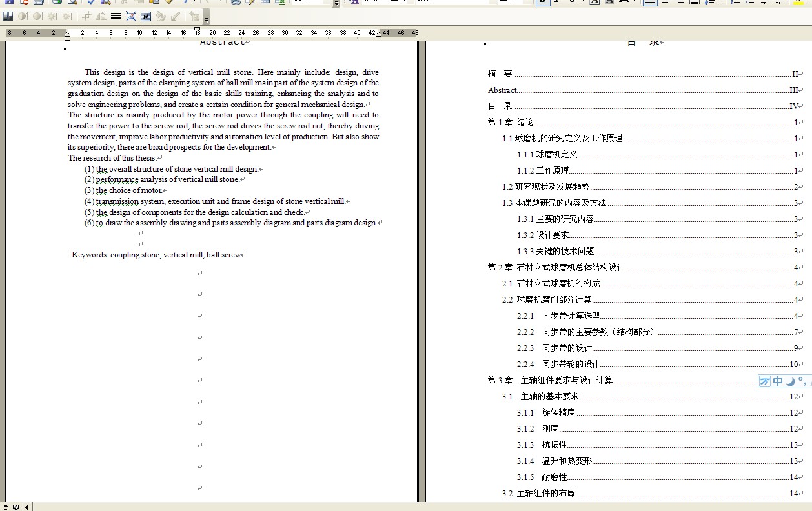
Task: Click the IME toolbar logo icon
Action: pyautogui.click(x=765, y=381)
